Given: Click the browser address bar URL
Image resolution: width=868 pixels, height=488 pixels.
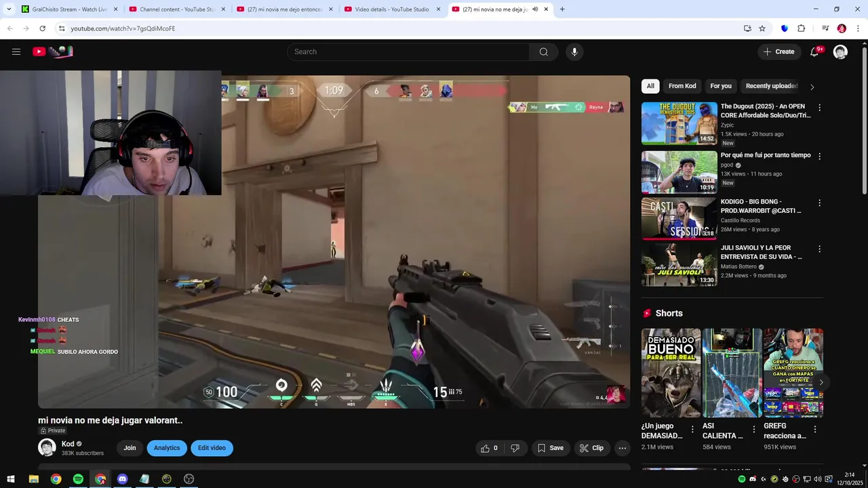Looking at the screenshot, I should pos(123,28).
